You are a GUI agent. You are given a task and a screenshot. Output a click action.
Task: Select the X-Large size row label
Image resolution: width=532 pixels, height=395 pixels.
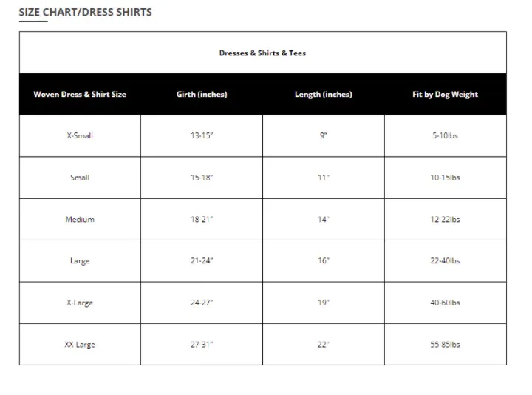(80, 303)
